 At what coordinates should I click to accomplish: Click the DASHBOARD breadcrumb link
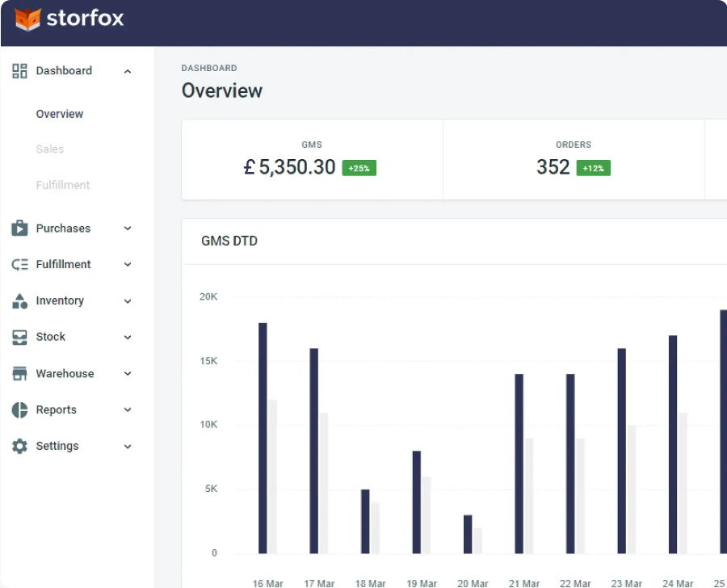tap(209, 69)
